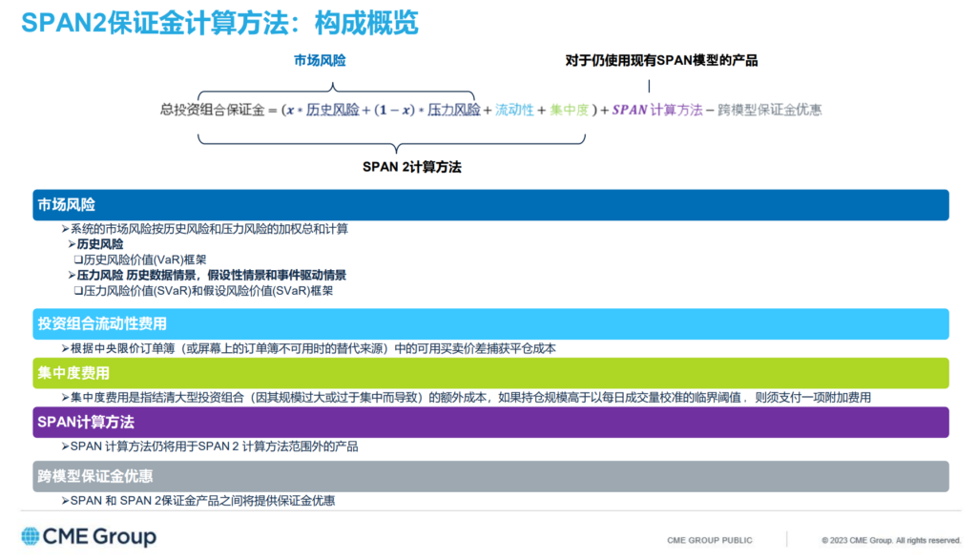Select the line "压力风险价值(SVaR)和假设风险价值(SVaR)框架"
The image size is (977, 560).
(x=204, y=291)
